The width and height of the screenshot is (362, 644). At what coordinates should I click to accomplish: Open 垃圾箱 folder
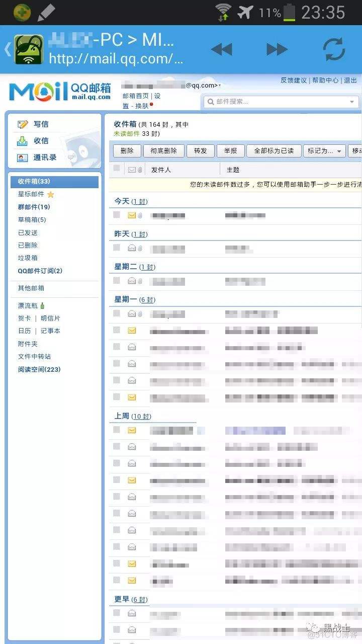coord(28,258)
